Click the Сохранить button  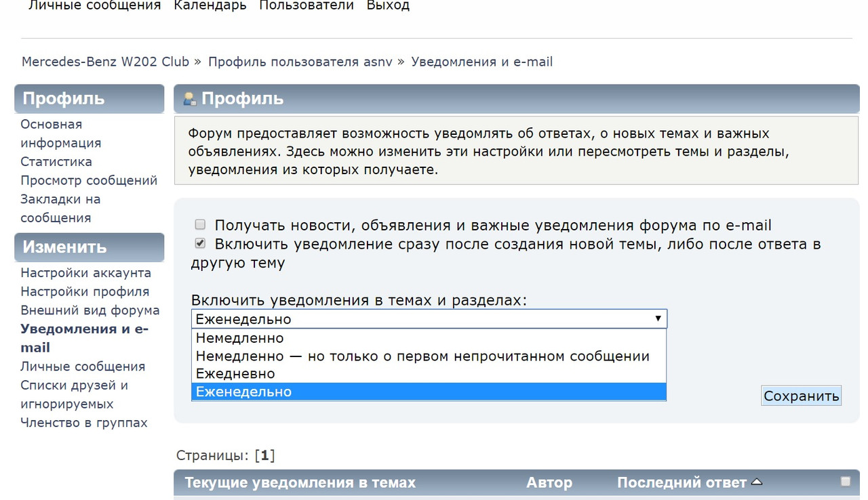tap(802, 396)
